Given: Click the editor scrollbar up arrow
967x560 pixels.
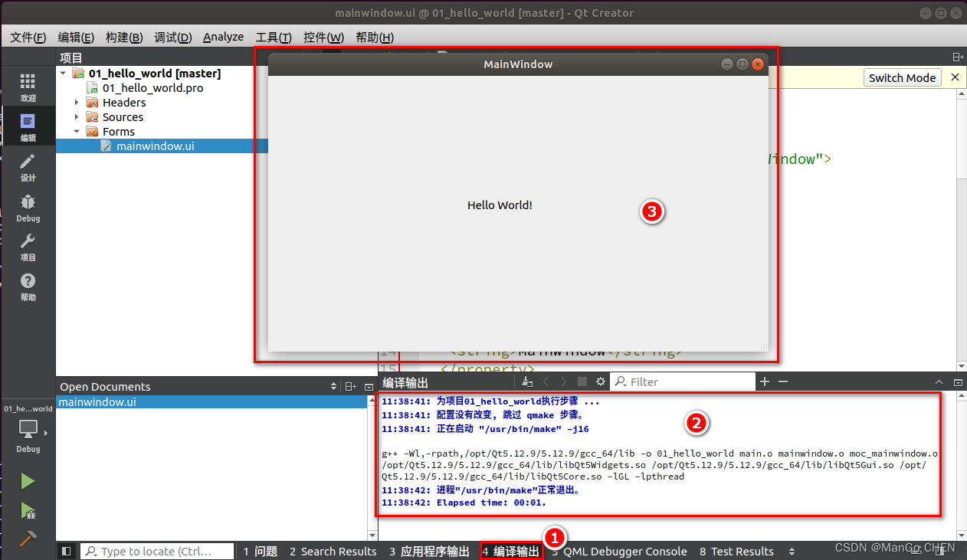Looking at the screenshot, I should (961, 93).
